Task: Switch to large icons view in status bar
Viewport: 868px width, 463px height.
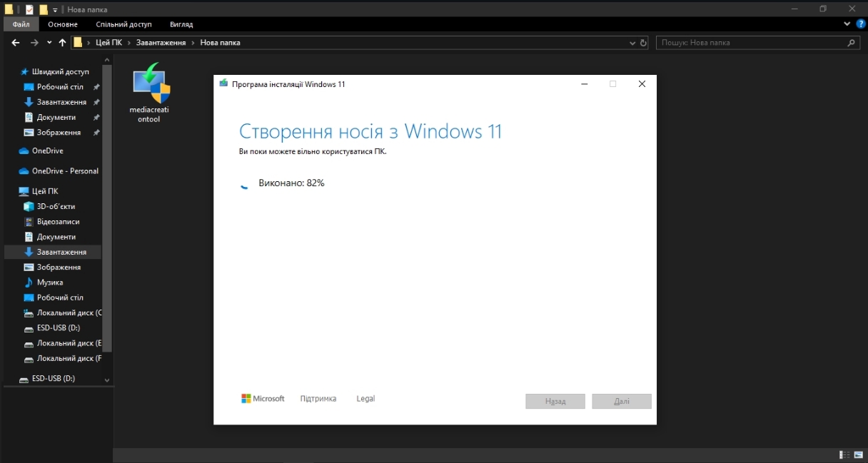Action: (859, 455)
